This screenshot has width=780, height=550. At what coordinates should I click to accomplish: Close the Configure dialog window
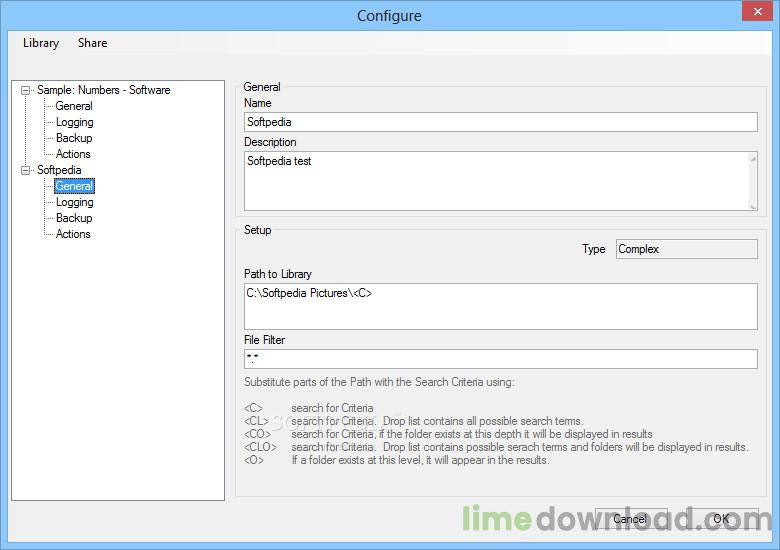click(756, 14)
